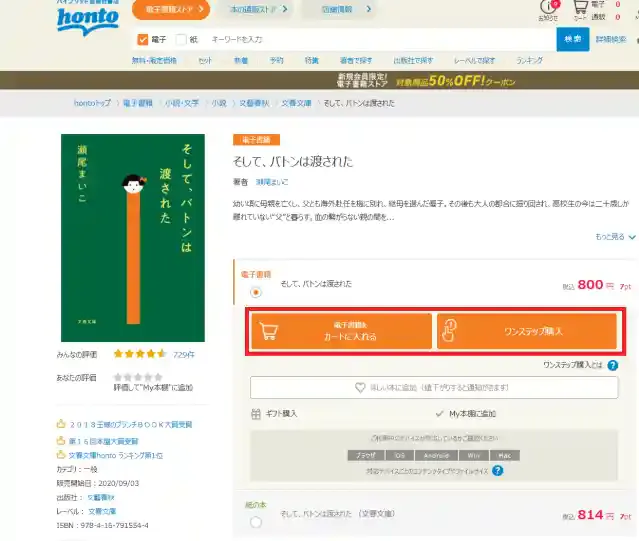Click 欲しい本に追加 wishlist button

(x=434, y=387)
